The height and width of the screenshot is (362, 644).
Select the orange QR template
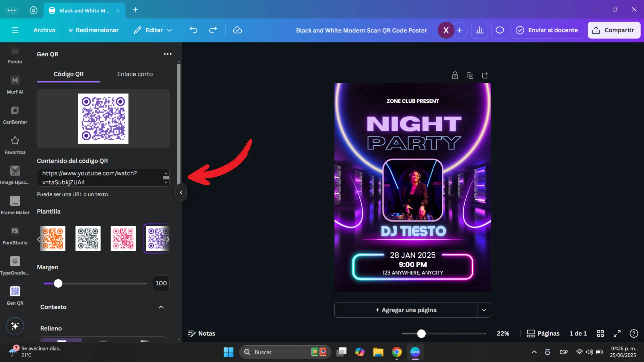(x=53, y=238)
